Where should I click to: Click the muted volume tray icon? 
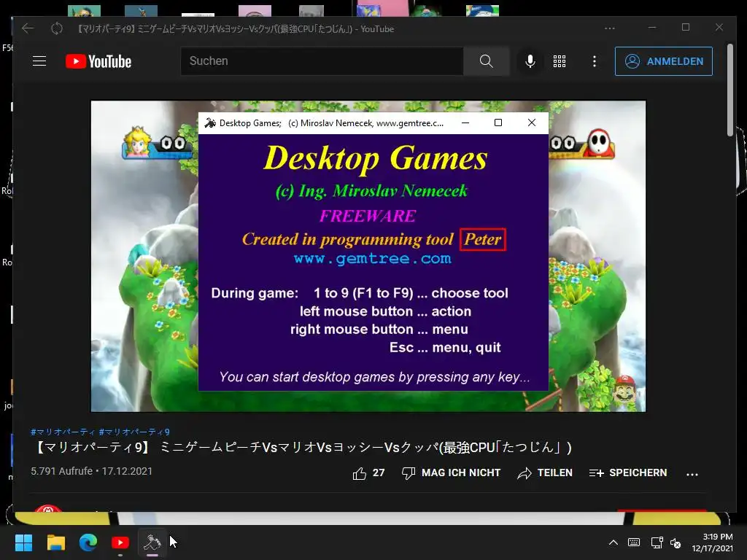[676, 542]
